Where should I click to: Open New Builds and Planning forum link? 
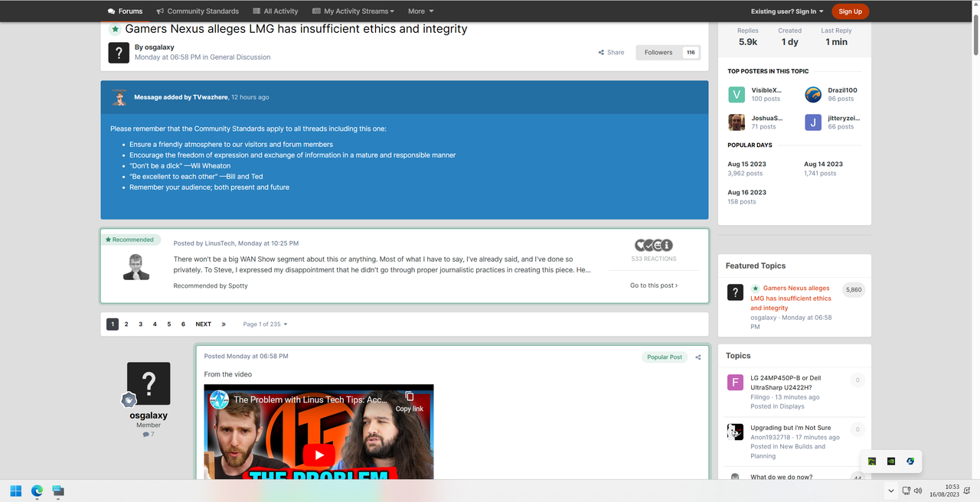point(789,451)
